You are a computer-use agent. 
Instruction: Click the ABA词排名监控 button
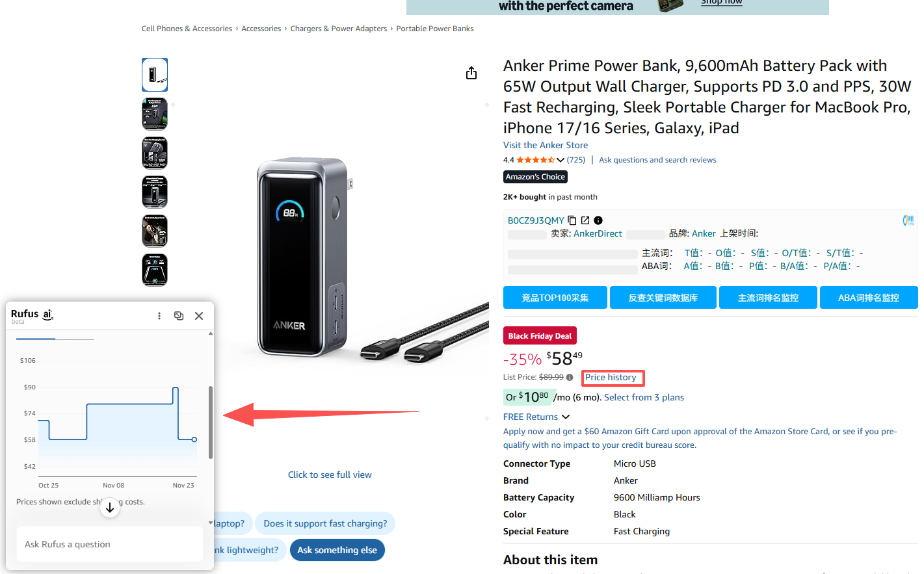coord(868,298)
